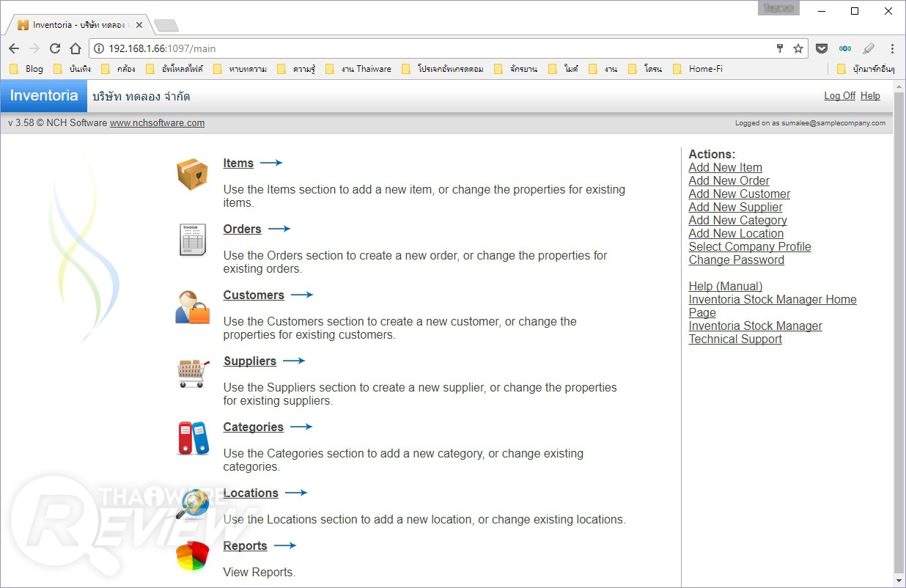Image resolution: width=906 pixels, height=588 pixels.
Task: Open www.nchsoftware.com link
Action: pos(157,123)
